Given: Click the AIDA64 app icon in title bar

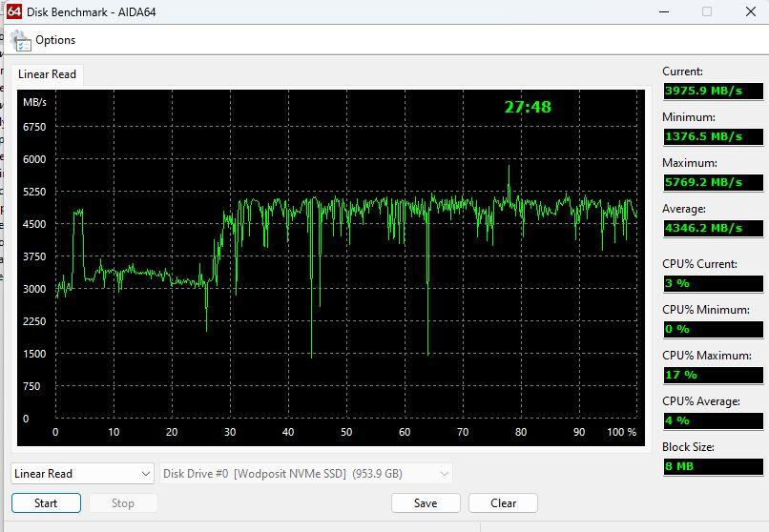Looking at the screenshot, I should coord(14,11).
